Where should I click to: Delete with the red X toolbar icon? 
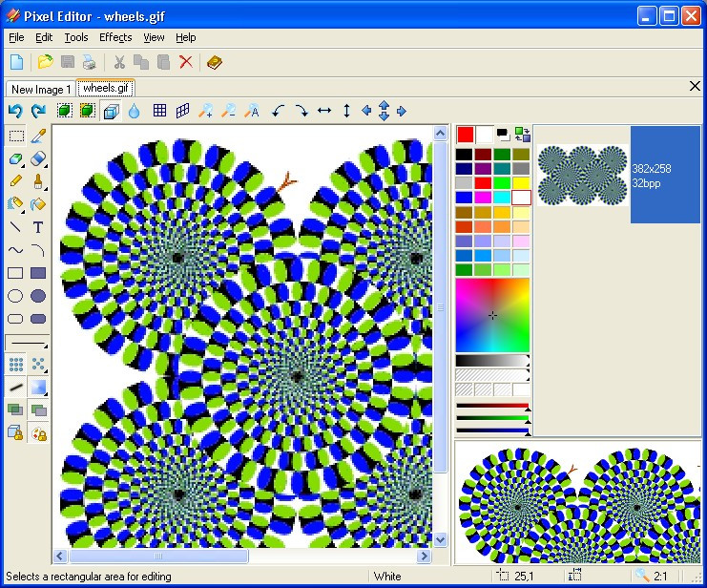click(186, 62)
